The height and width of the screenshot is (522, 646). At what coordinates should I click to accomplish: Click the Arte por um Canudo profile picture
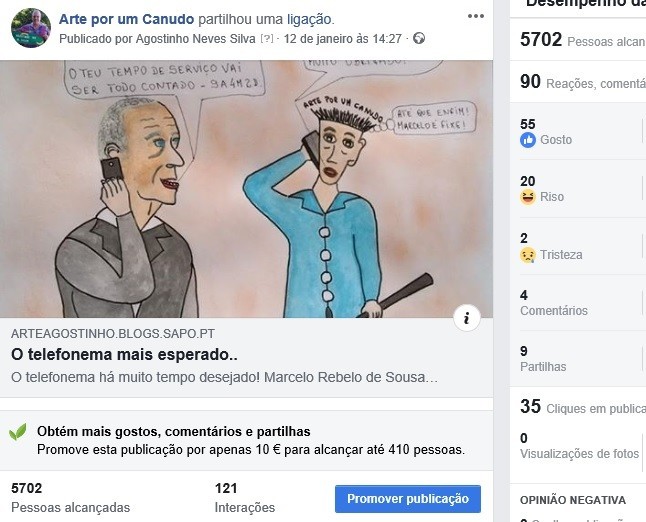(x=31, y=28)
